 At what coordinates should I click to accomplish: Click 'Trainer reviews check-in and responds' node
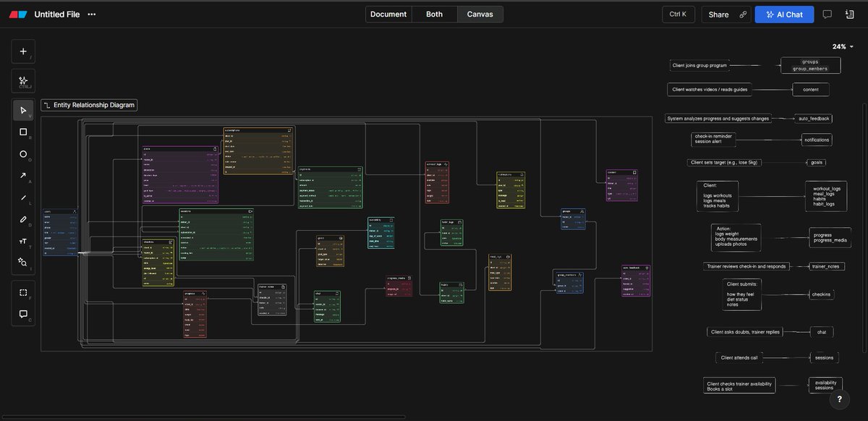[746, 266]
